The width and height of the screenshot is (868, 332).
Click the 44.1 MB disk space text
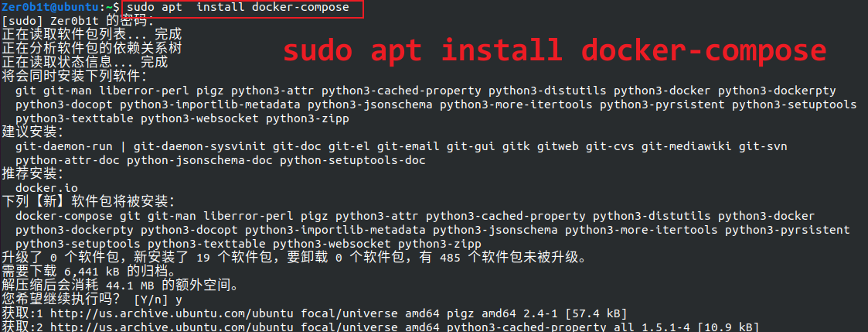(131, 286)
